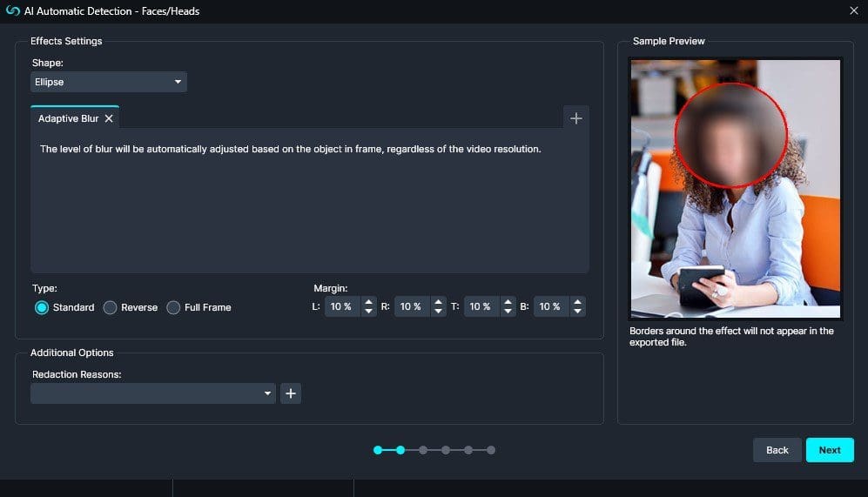Increase bottom margin value
868x497 pixels.
pyautogui.click(x=577, y=302)
